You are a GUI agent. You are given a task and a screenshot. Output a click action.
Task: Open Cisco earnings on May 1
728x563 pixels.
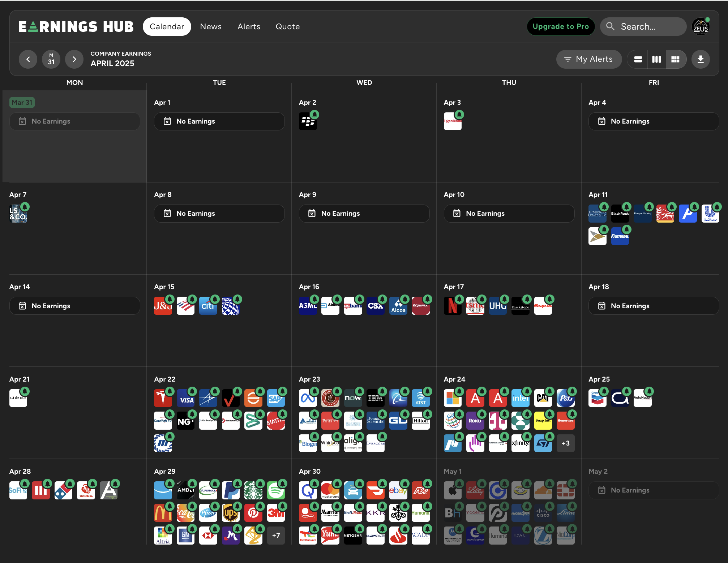coord(543,513)
